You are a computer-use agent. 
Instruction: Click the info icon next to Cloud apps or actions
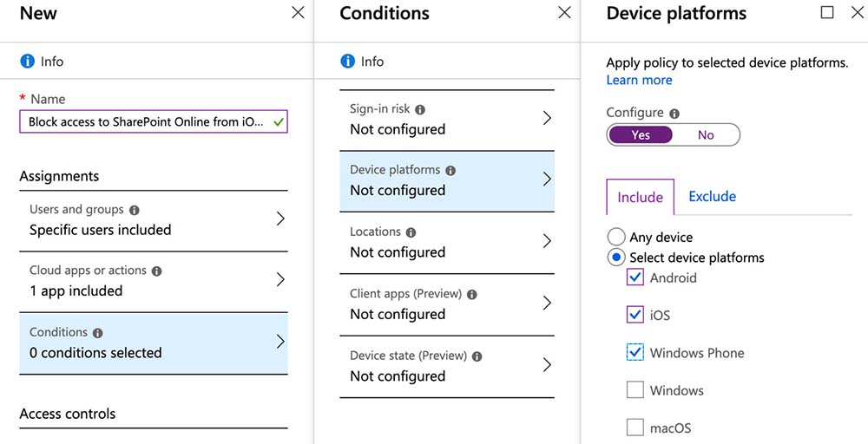pos(156,271)
